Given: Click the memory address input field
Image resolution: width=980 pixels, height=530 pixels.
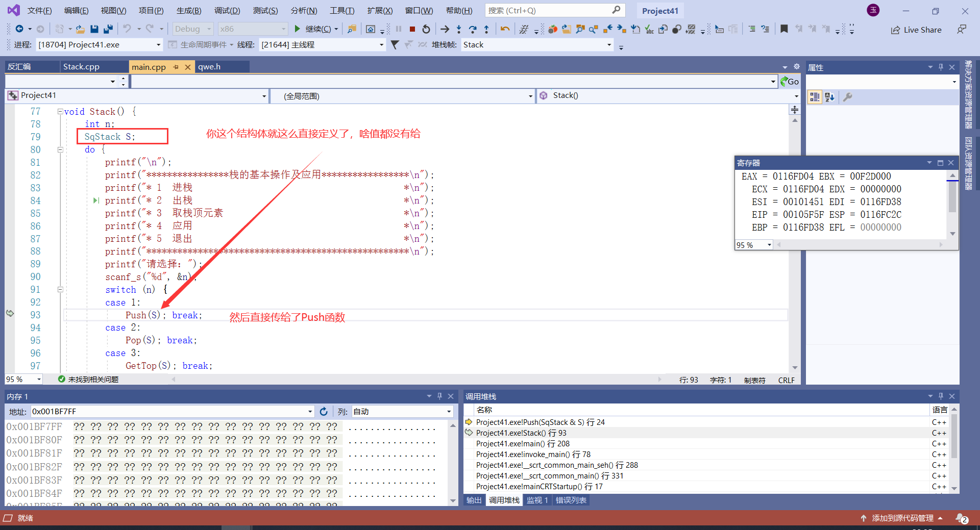Looking at the screenshot, I should point(172,412).
